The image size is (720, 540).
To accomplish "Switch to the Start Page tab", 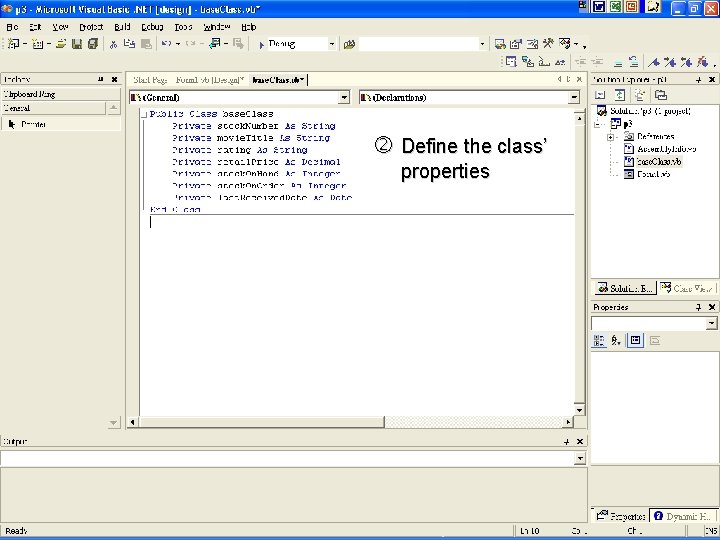I will coord(150,80).
